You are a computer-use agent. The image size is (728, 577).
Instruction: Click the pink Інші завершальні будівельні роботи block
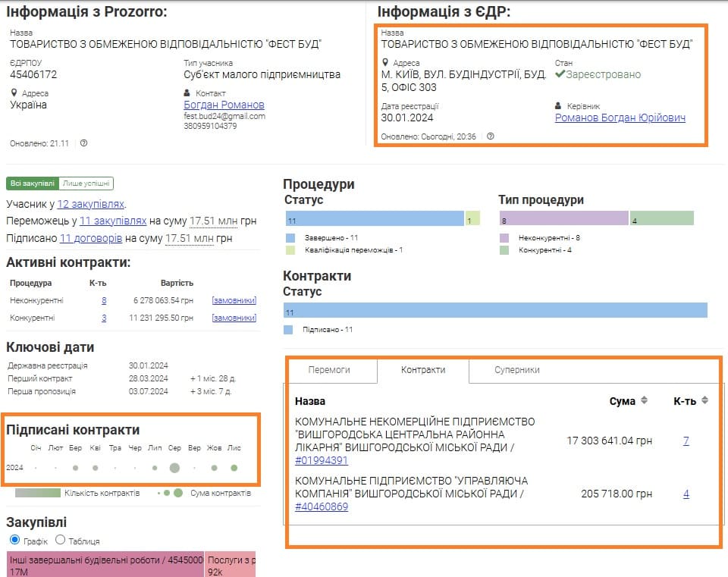click(105, 564)
